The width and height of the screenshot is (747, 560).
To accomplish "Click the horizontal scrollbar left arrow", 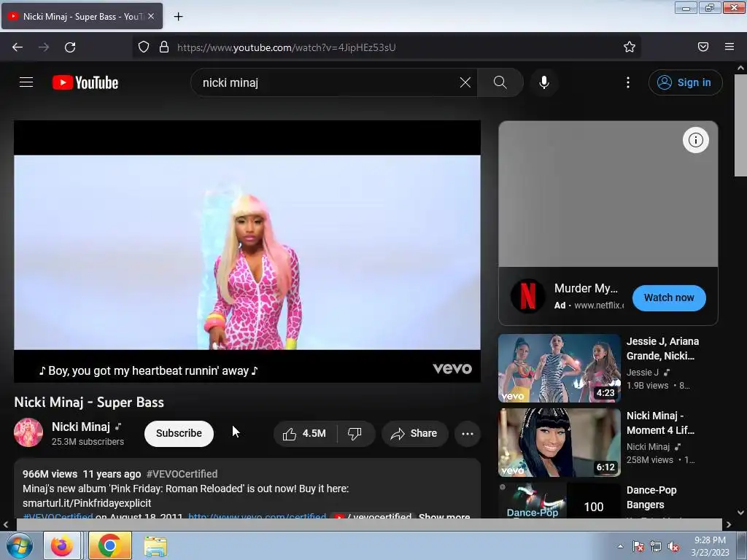I will click(x=6, y=525).
